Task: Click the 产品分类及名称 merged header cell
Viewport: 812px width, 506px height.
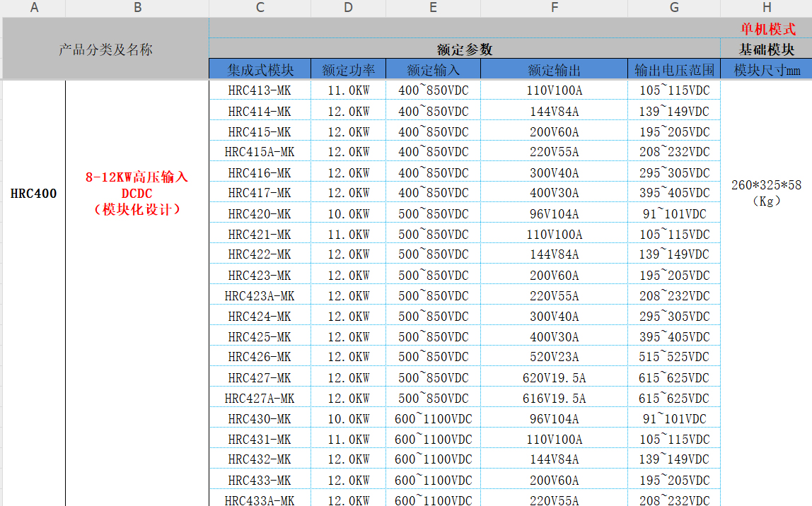Action: click(x=105, y=49)
